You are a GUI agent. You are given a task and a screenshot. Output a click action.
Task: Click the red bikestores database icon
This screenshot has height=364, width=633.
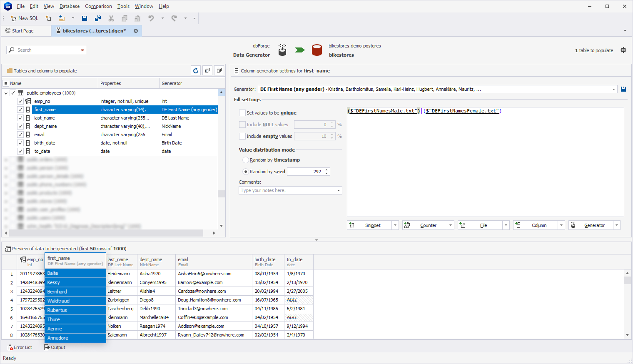317,50
